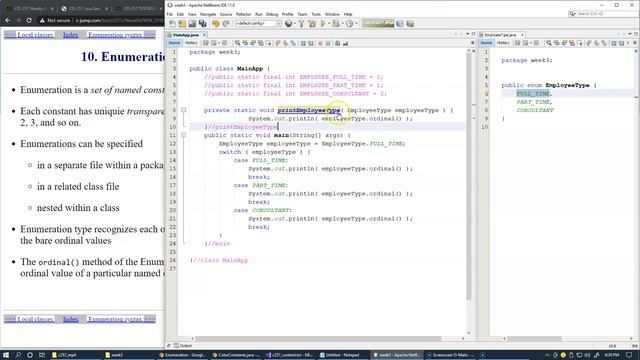
Task: Run the project with green play icon
Action: pos(323,24)
